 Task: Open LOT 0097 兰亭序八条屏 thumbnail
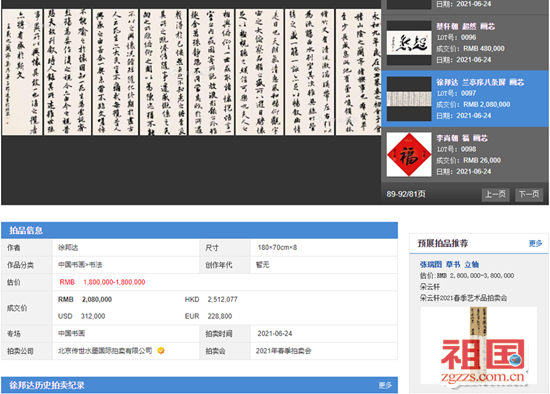point(409,99)
